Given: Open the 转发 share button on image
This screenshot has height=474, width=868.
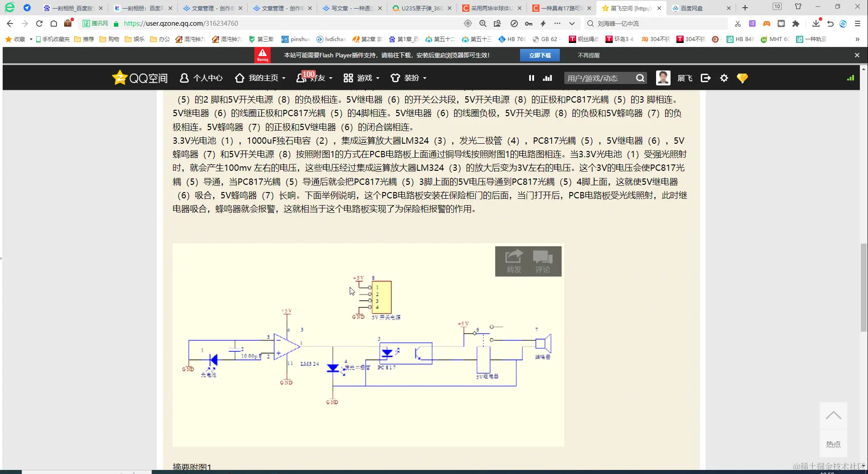Looking at the screenshot, I should click(x=513, y=261).
